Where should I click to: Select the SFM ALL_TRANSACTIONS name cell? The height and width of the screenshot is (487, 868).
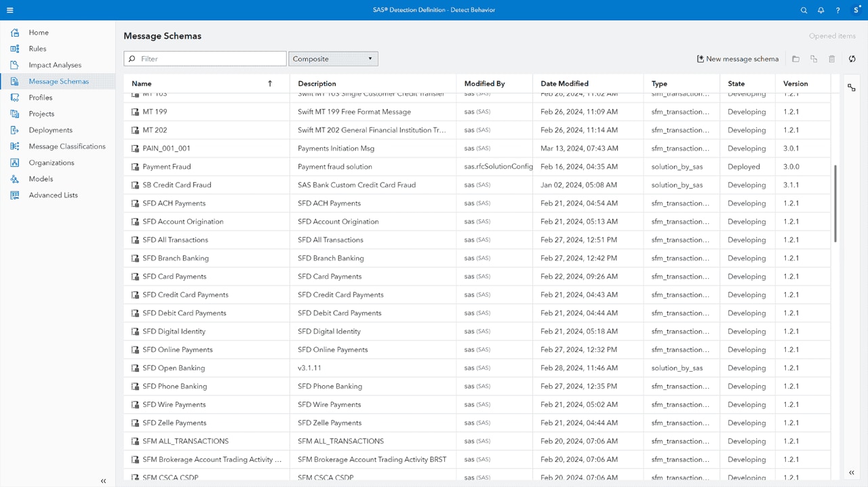185,442
